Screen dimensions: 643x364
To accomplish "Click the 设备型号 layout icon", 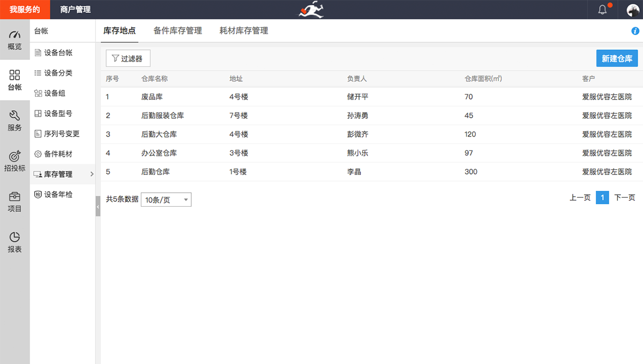I will tap(38, 113).
